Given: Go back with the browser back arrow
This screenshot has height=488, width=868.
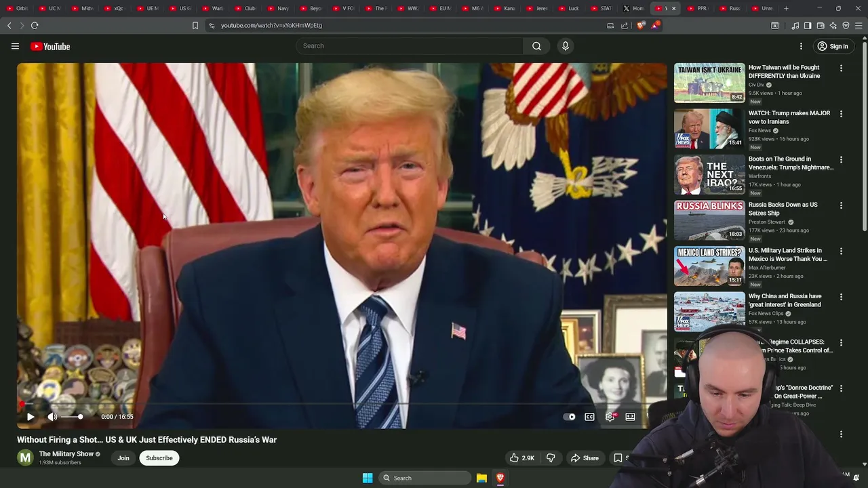Looking at the screenshot, I should click(x=9, y=25).
